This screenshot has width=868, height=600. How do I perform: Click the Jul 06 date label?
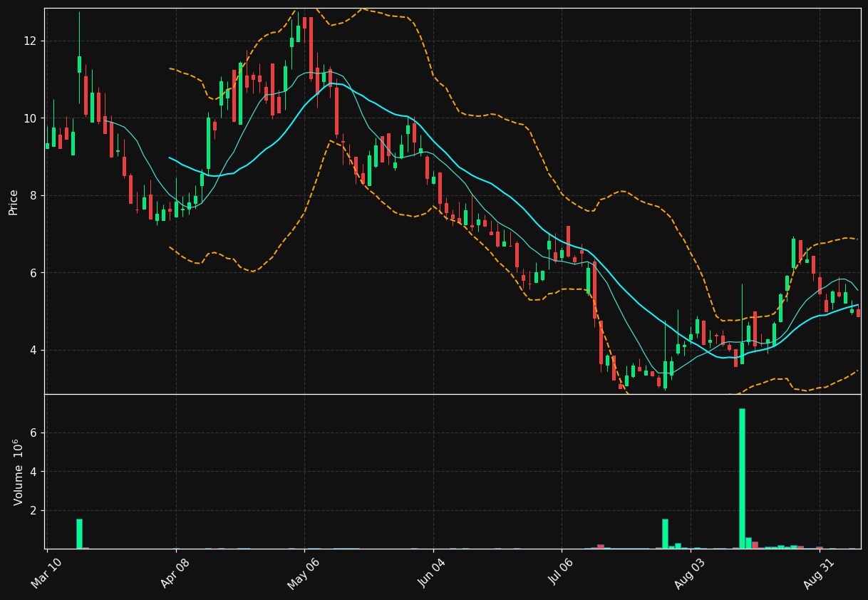click(562, 573)
